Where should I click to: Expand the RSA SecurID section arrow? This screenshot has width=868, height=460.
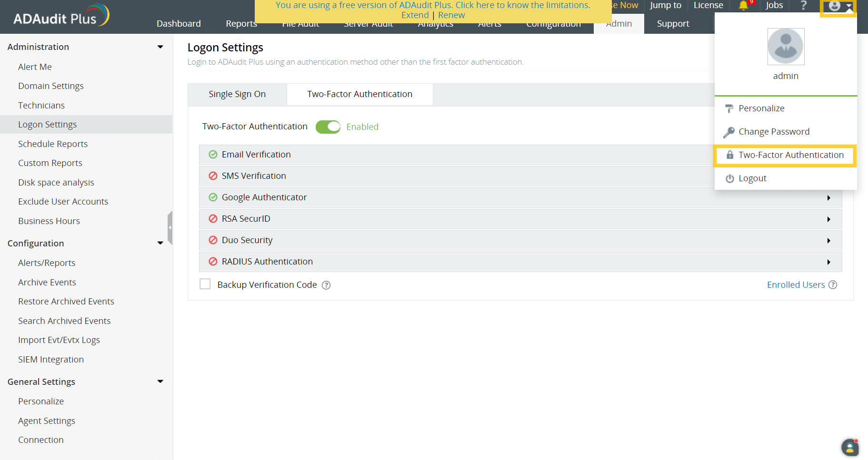pos(829,219)
